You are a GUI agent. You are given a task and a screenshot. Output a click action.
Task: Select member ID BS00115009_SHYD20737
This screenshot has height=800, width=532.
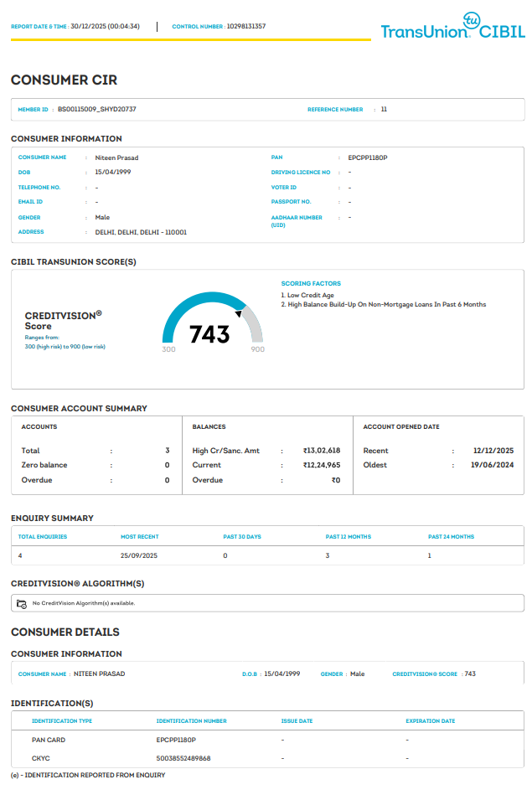tap(97, 109)
